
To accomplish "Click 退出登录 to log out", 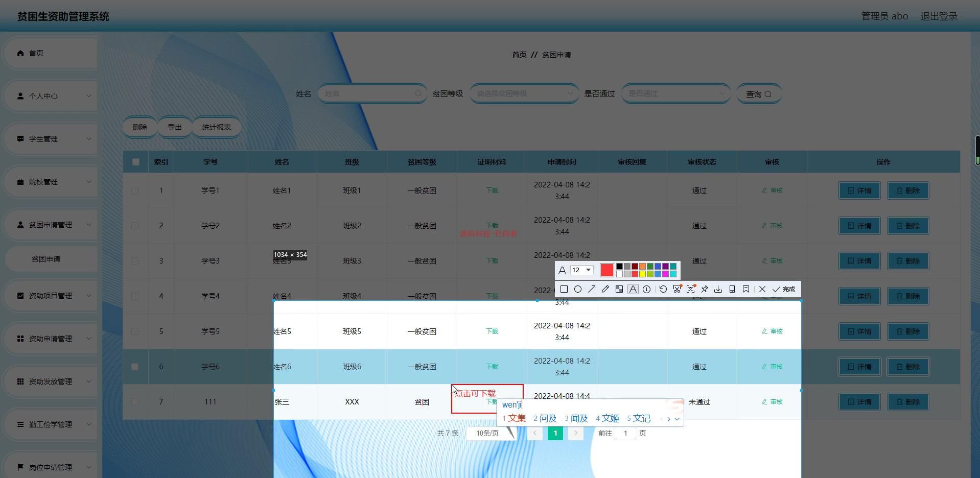I will [x=939, y=16].
